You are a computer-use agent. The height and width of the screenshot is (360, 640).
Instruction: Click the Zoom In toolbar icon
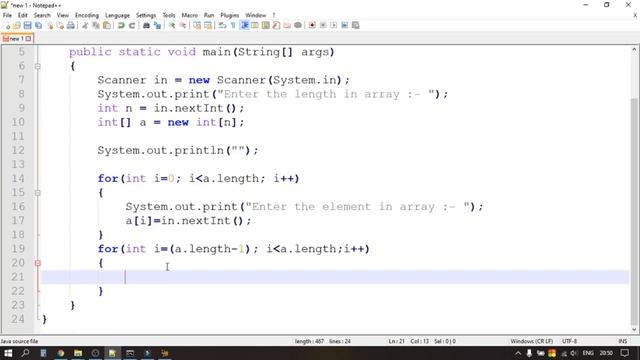pos(172,25)
